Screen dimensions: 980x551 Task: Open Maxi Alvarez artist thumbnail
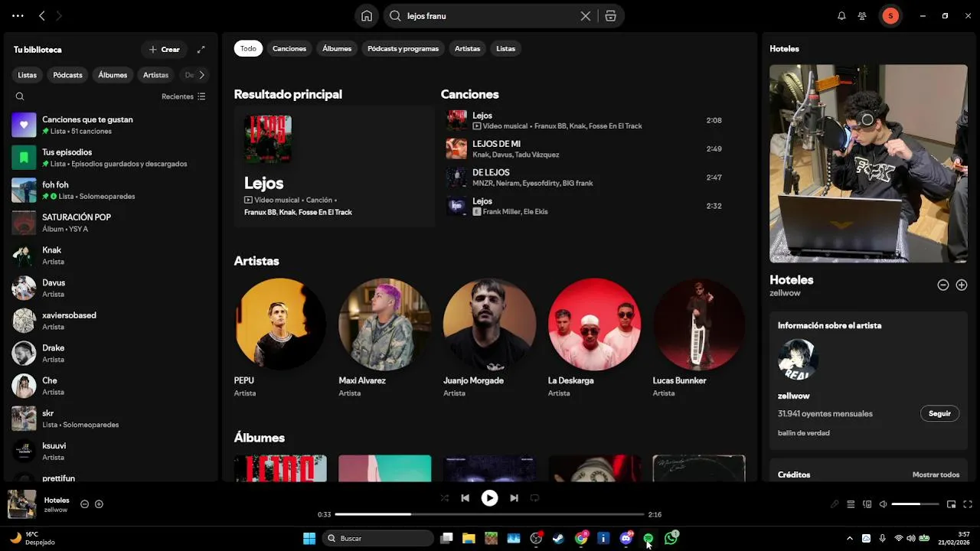pos(384,324)
